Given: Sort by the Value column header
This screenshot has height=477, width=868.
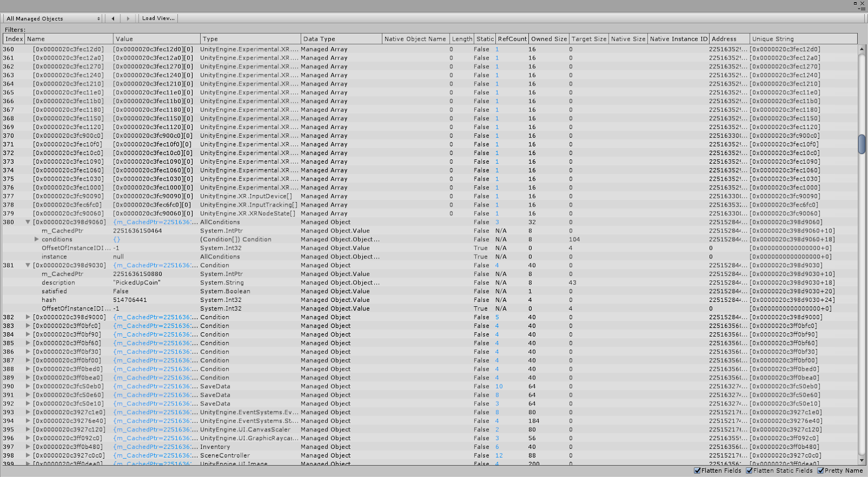Looking at the screenshot, I should (x=157, y=39).
